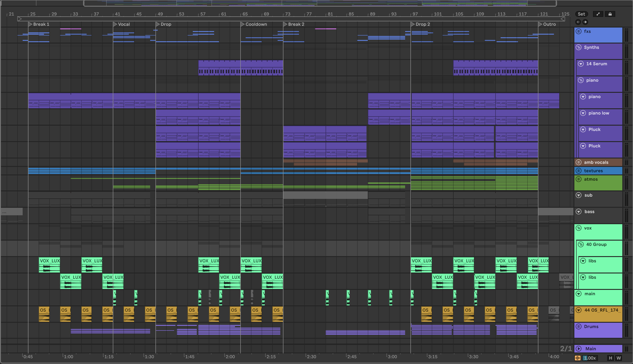This screenshot has height=364, width=633.
Task: Click the lock envelopes icon
Action: [610, 14]
